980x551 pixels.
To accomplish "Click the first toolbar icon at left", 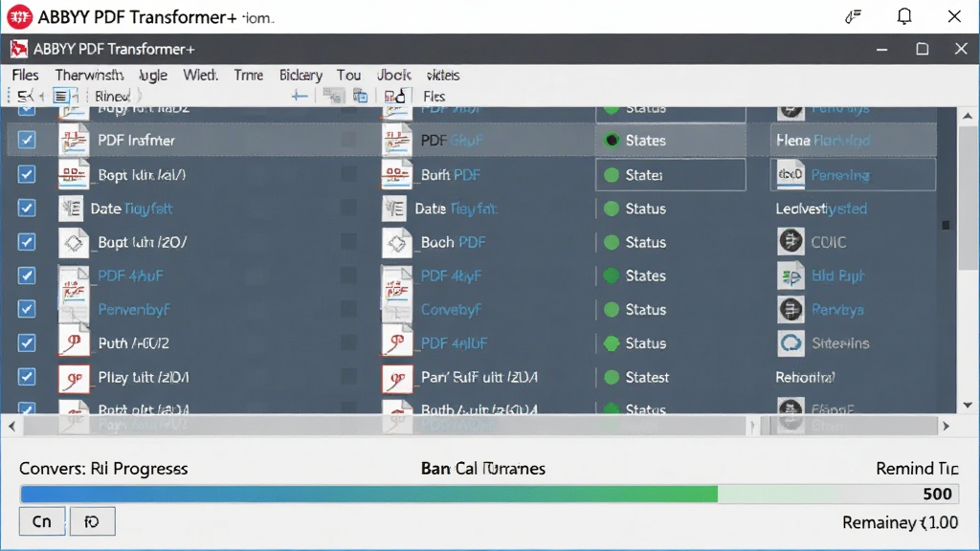I will pos(25,97).
